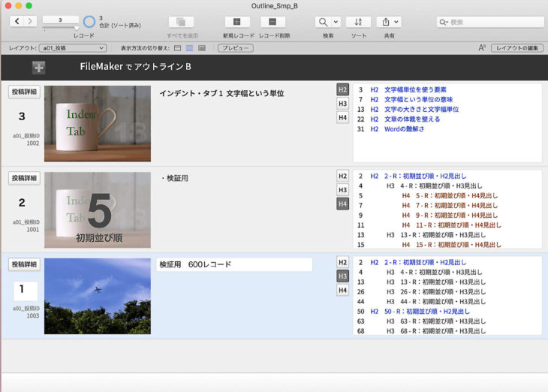This screenshot has height=392, width=548.
Task: Switch to Table view icon
Action: click(x=202, y=48)
